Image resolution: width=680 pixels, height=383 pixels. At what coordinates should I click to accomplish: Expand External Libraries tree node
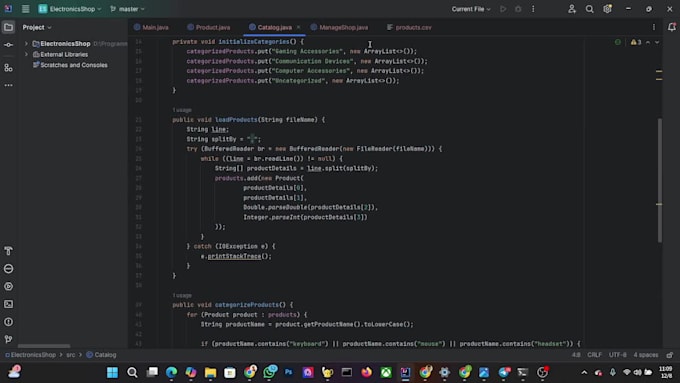coord(26,55)
